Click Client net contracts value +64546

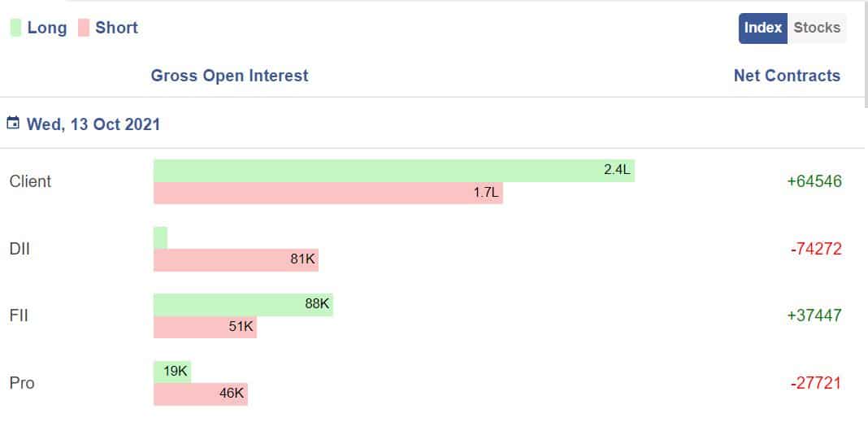point(814,181)
